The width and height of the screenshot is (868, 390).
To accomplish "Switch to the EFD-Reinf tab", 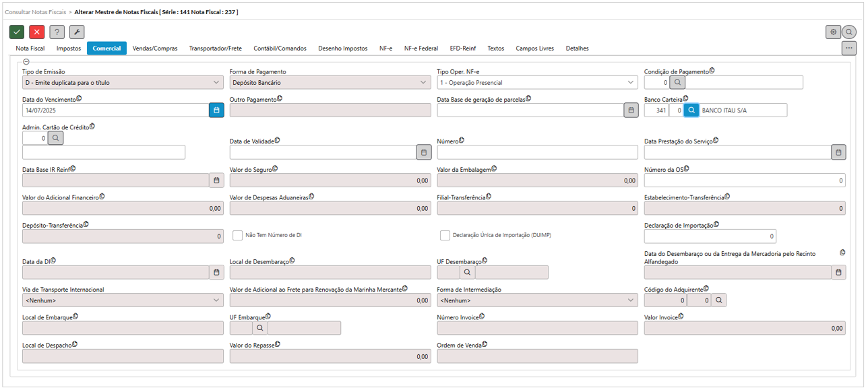I will click(463, 48).
